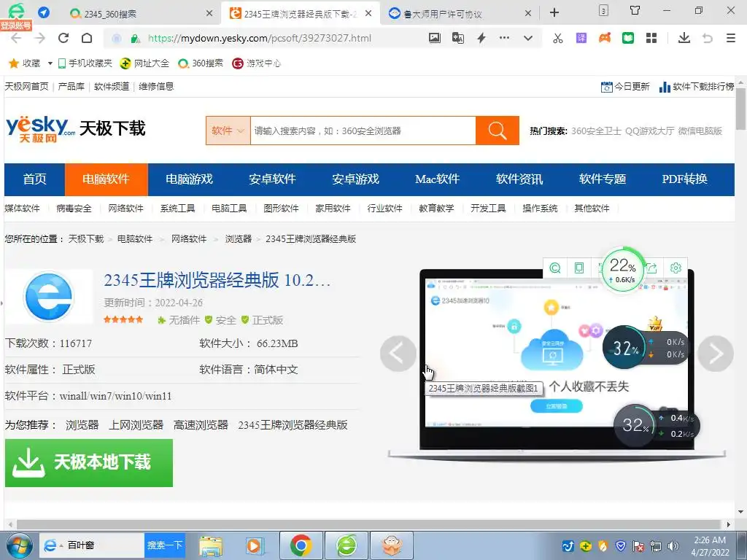Open Chrome from the Windows taskbar
This screenshot has width=747, height=560.
[x=301, y=545]
